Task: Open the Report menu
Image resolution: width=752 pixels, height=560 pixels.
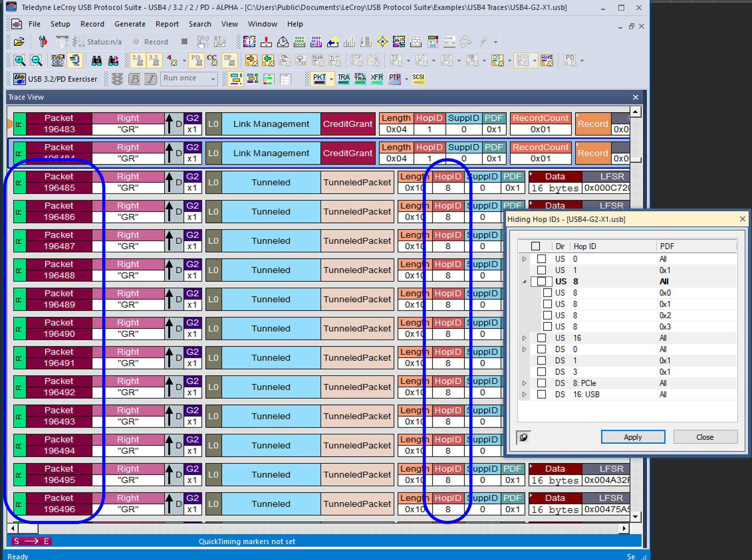Action: pos(167,24)
